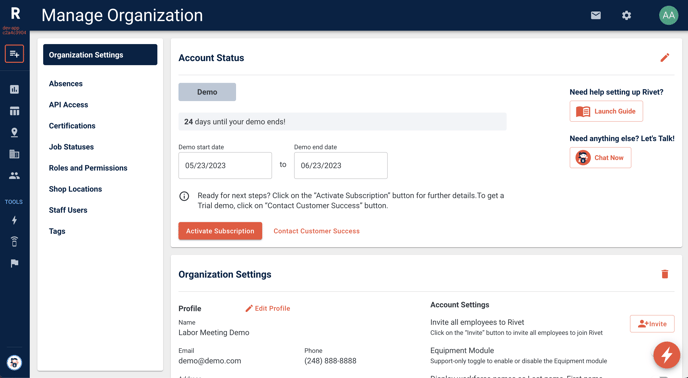Screen dimensions: 688x378
Task: Open the Staff Users page
Action: click(x=68, y=210)
